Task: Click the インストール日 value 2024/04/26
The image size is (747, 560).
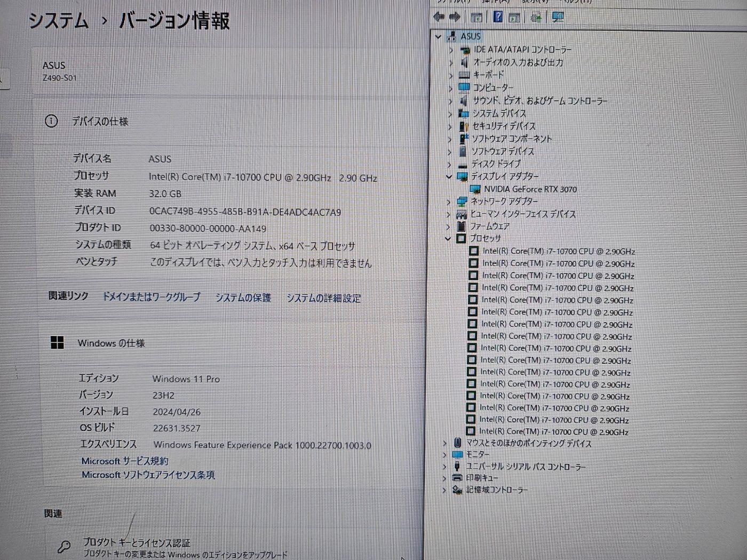Action: (177, 412)
